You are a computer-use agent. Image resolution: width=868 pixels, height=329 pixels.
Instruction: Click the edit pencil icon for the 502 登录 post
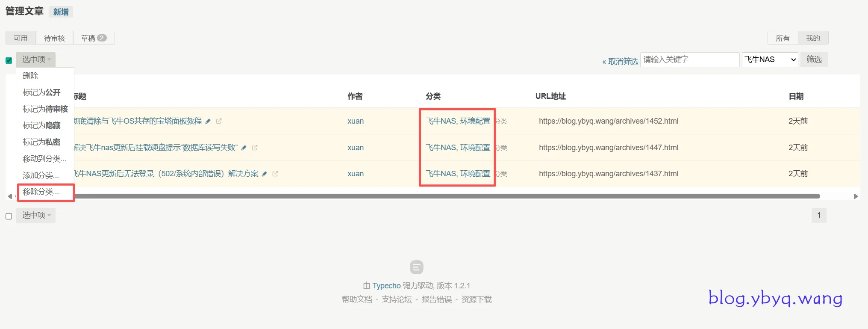[x=265, y=174]
